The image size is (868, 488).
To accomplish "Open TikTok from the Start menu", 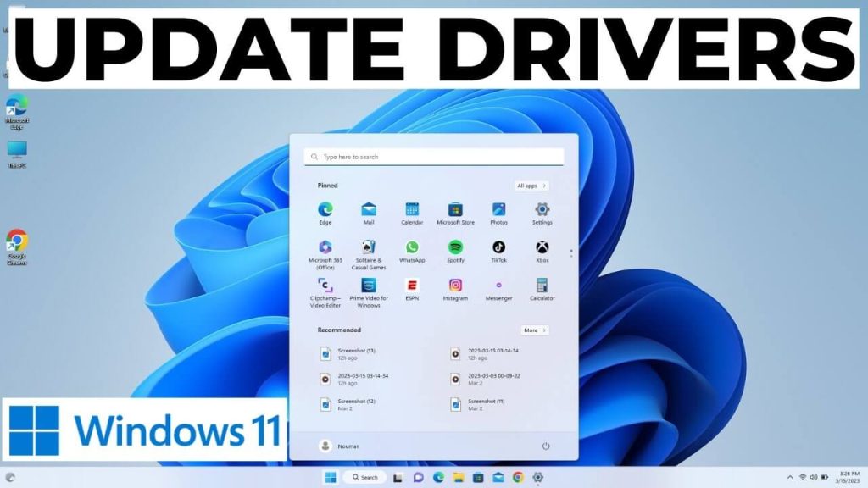I will click(498, 248).
